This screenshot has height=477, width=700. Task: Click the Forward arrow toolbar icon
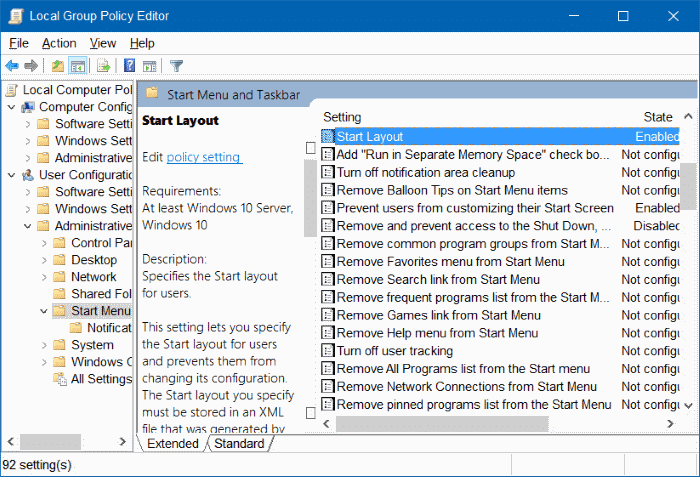coord(31,66)
